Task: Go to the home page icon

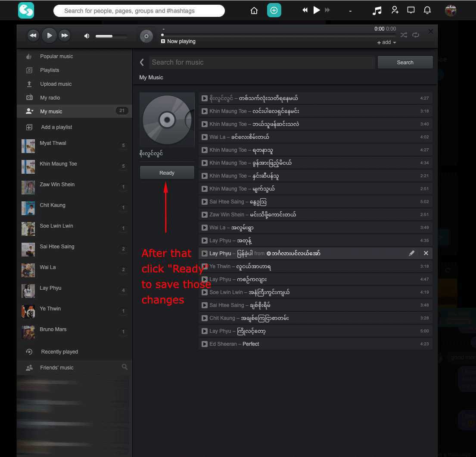Action: coord(254,11)
